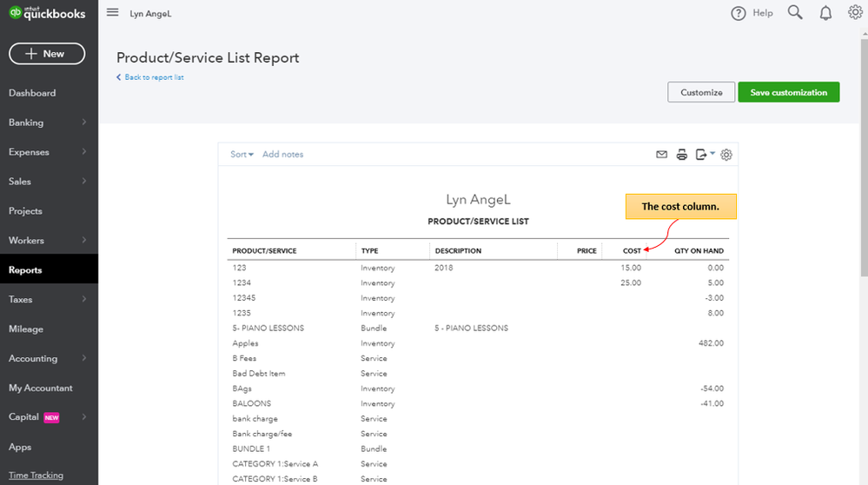Image resolution: width=868 pixels, height=485 pixels.
Task: Open report settings gear in toolbar
Action: 726,155
